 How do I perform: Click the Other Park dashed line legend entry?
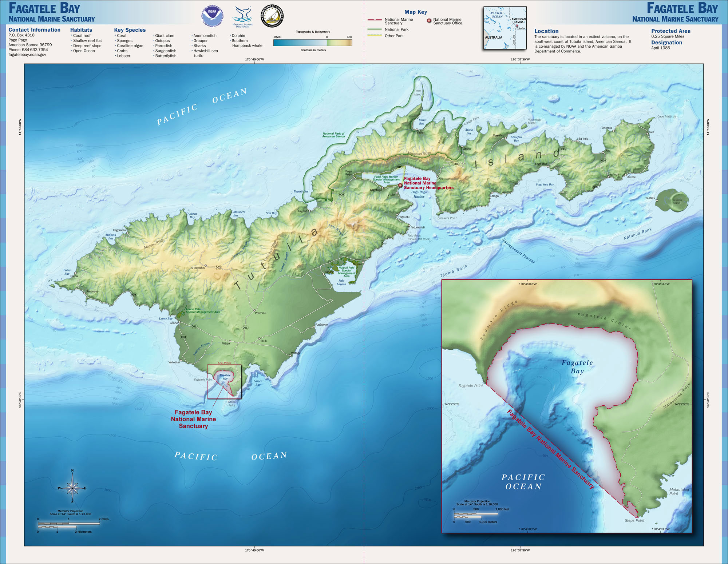[375, 36]
